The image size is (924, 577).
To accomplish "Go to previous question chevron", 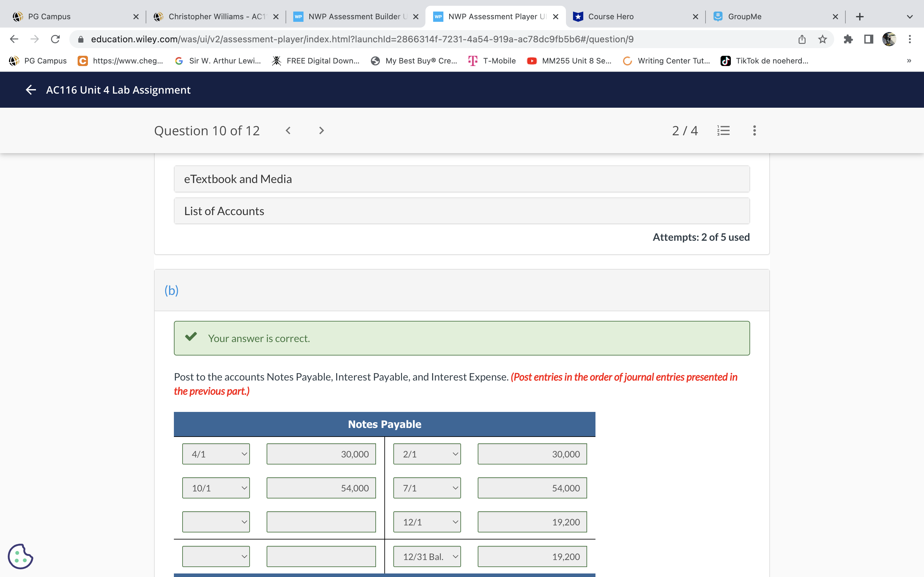I will 288,130.
